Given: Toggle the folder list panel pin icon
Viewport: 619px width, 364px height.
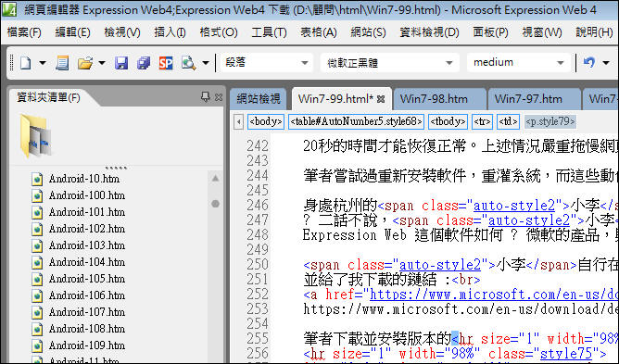Looking at the screenshot, I should 206,96.
